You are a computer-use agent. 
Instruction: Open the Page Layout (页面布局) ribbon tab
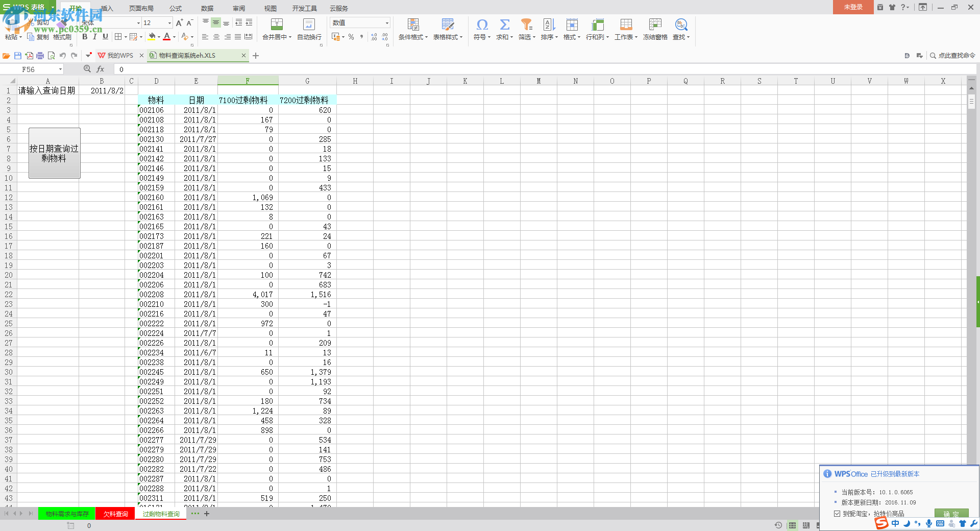[141, 8]
